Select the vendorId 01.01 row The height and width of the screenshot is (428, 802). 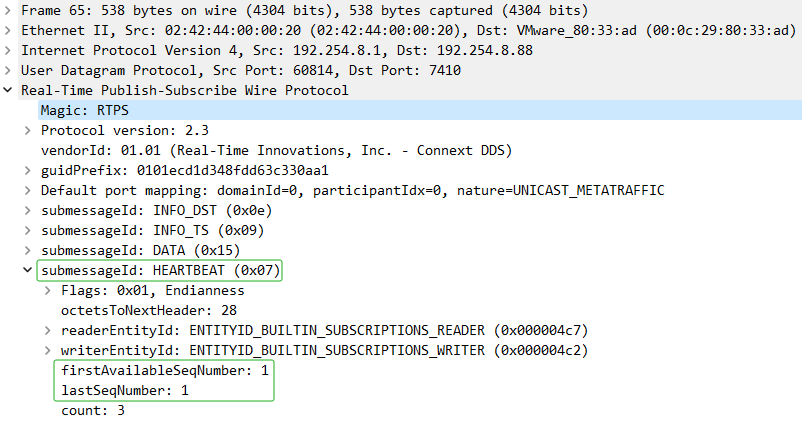tap(275, 150)
